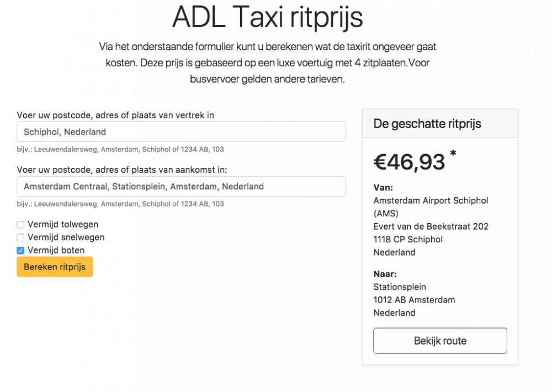Click the "Naar:" label in price card
552x392 pixels.
pyautogui.click(x=385, y=274)
